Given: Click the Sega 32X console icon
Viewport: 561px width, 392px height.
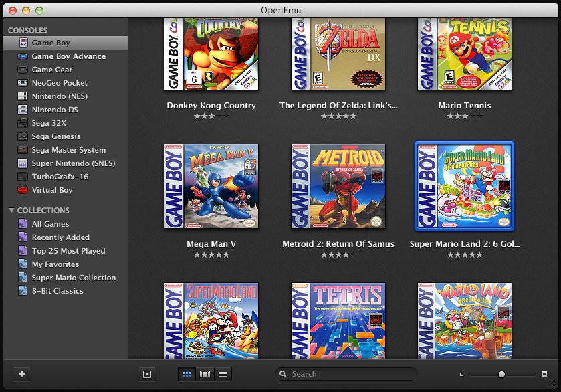Looking at the screenshot, I should [23, 123].
